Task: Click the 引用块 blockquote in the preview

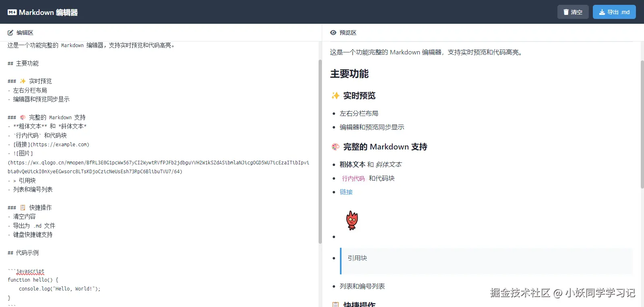Action: 486,261
